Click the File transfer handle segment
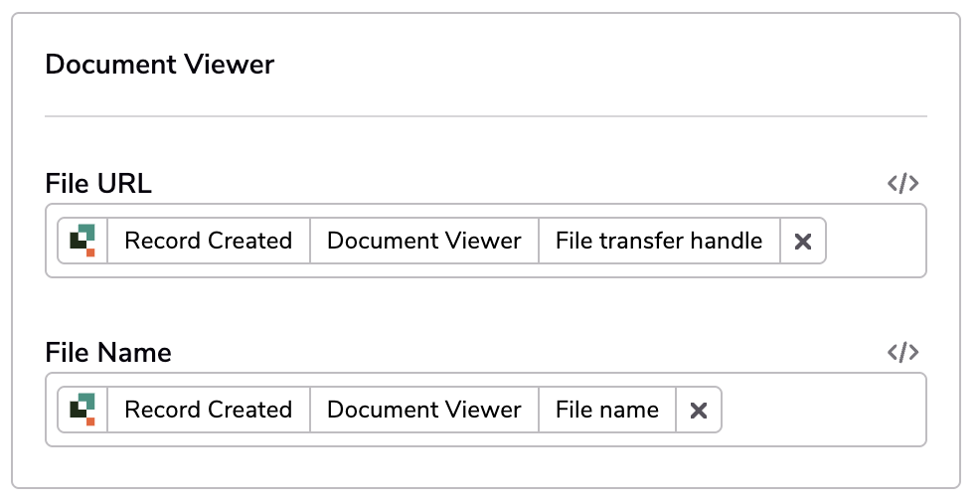The width and height of the screenshot is (980, 503). (x=659, y=242)
